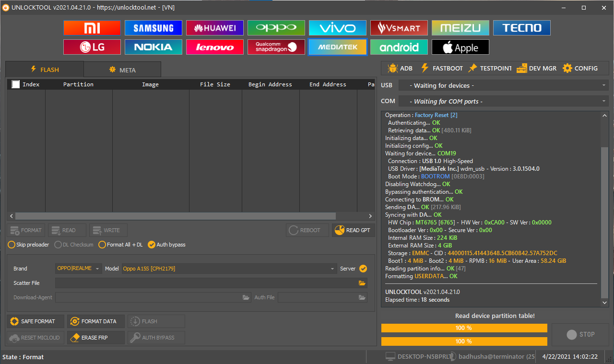Screen dimensions: 614x364
Task: Enable Format All + DL option
Action: [x=121, y=245]
